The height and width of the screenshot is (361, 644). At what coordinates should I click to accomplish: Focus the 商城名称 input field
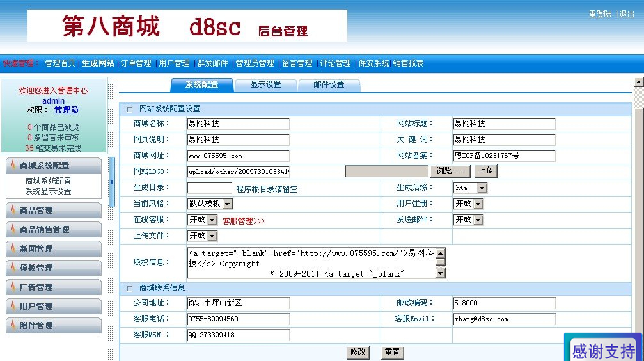click(238, 124)
